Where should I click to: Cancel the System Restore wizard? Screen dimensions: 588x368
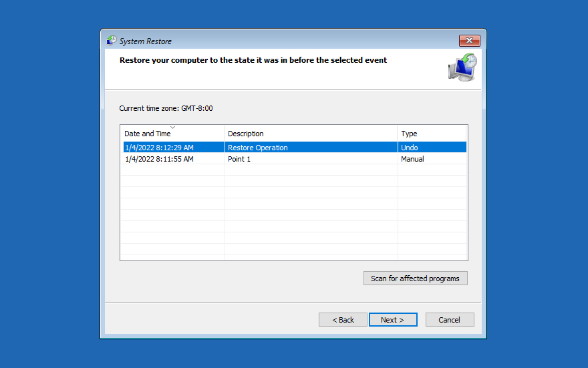coord(450,320)
